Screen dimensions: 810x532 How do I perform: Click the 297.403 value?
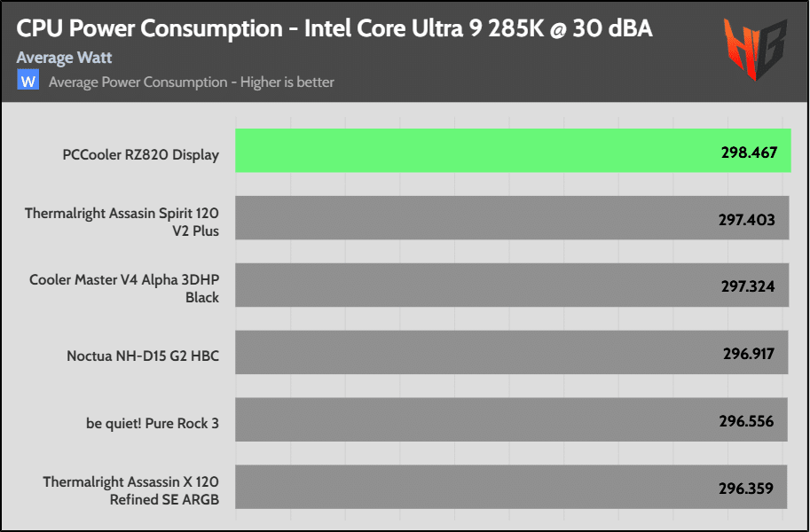(x=746, y=219)
